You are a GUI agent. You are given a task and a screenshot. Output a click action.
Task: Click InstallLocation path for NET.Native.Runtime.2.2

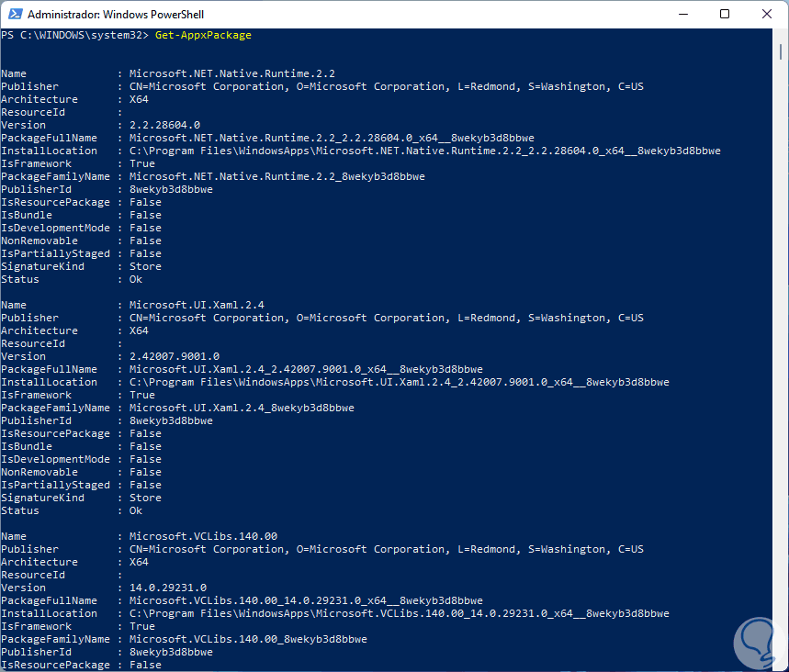click(424, 151)
